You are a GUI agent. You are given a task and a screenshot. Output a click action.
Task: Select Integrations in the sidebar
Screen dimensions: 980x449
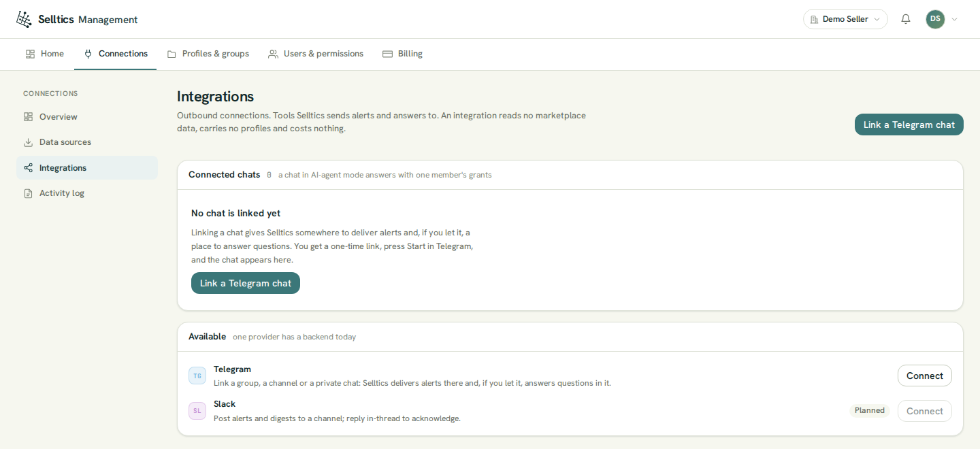(87, 168)
